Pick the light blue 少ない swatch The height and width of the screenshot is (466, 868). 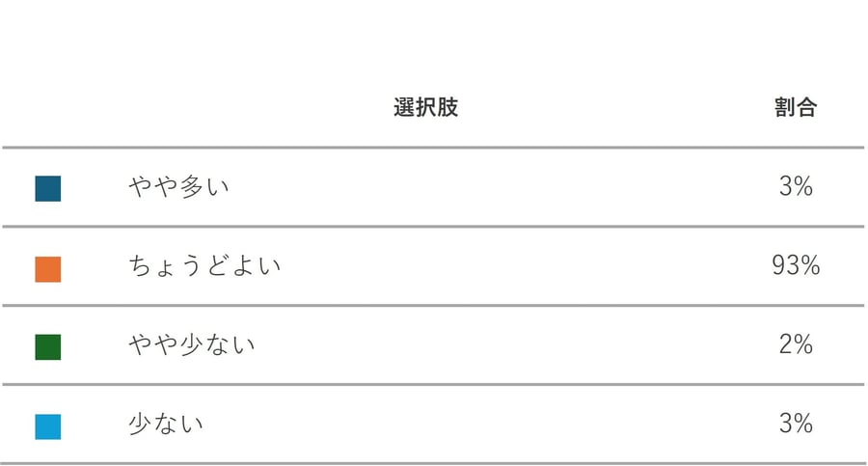tap(47, 426)
